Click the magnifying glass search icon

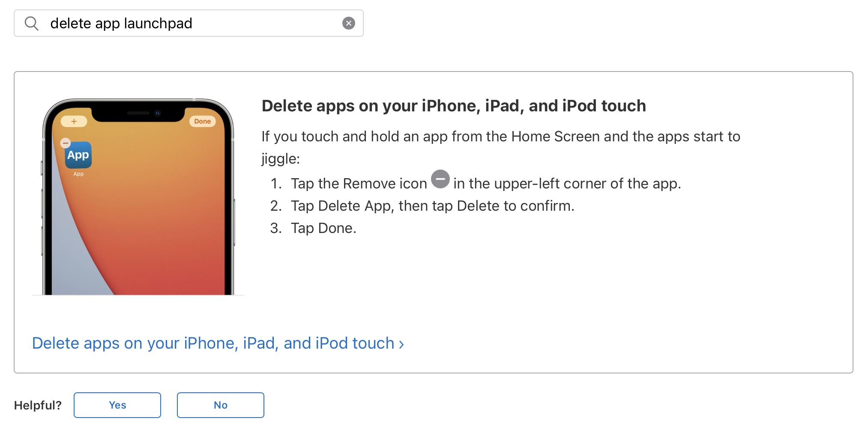coord(32,23)
